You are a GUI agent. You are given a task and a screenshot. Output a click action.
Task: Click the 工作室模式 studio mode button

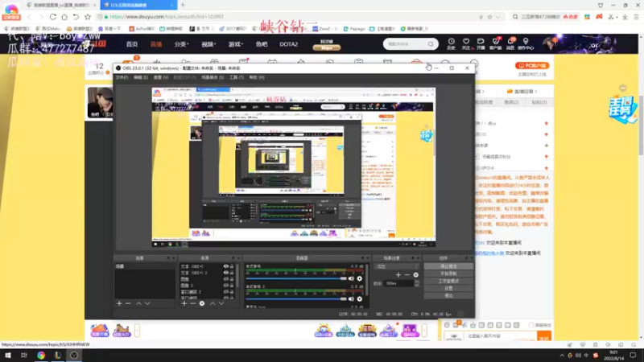448,281
